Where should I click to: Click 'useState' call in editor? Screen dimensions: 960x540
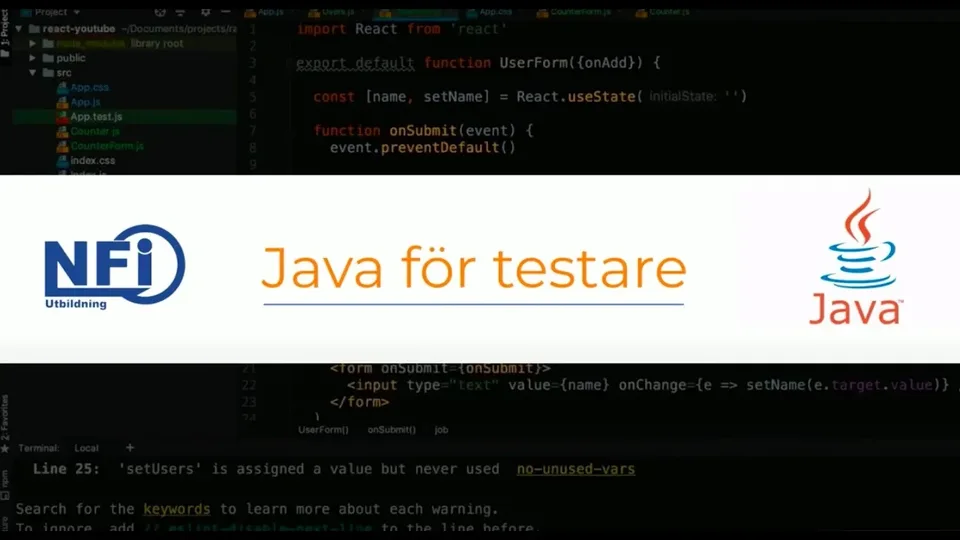(601, 96)
